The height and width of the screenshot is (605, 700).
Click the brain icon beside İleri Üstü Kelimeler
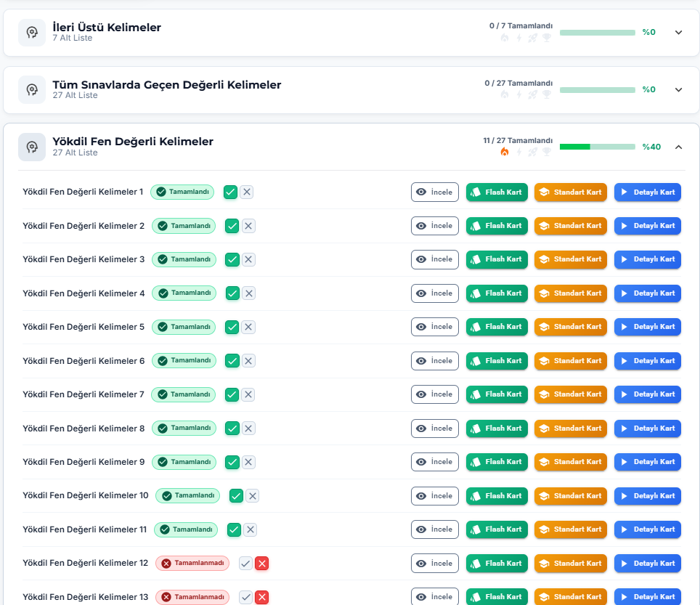(32, 32)
